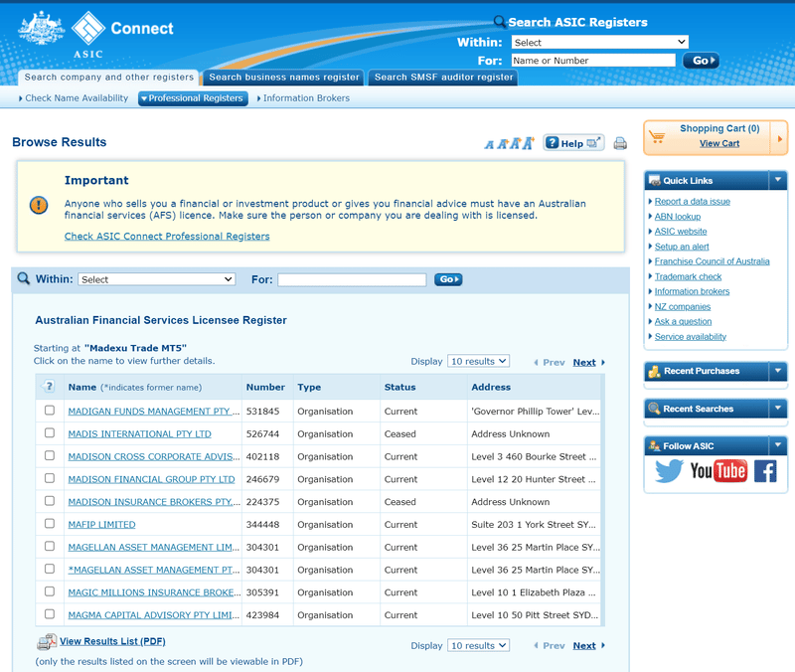The image size is (795, 672).
Task: Tick checkbox for MADIGAN FUNDS MANAGEMENT
Action: point(49,410)
